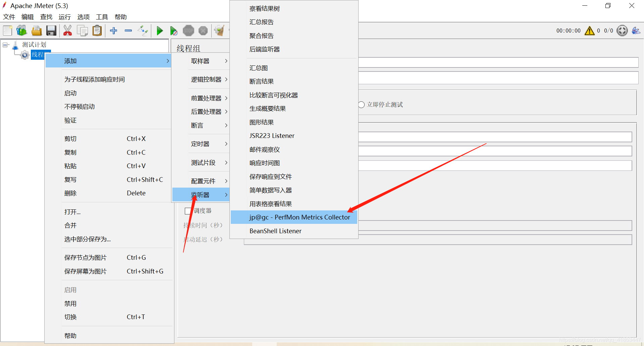
Task: Open the 选项 menu
Action: tap(84, 17)
